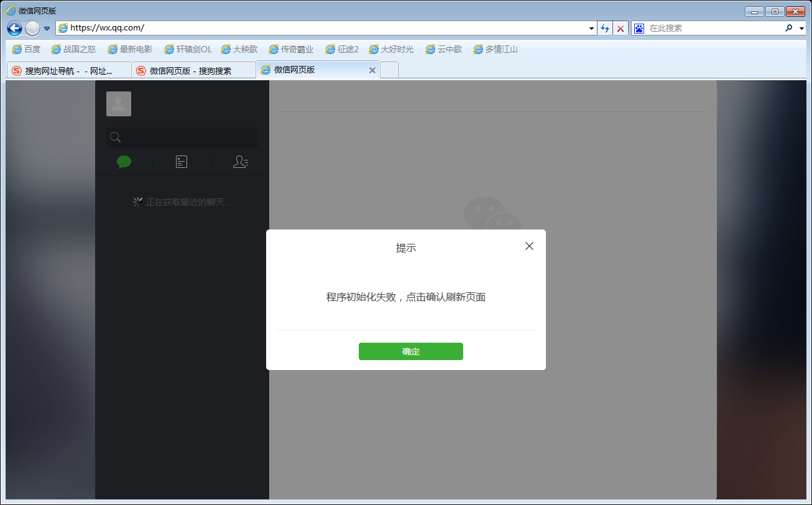Select the WeChat contacts tab icon
The height and width of the screenshot is (505, 812).
click(241, 162)
